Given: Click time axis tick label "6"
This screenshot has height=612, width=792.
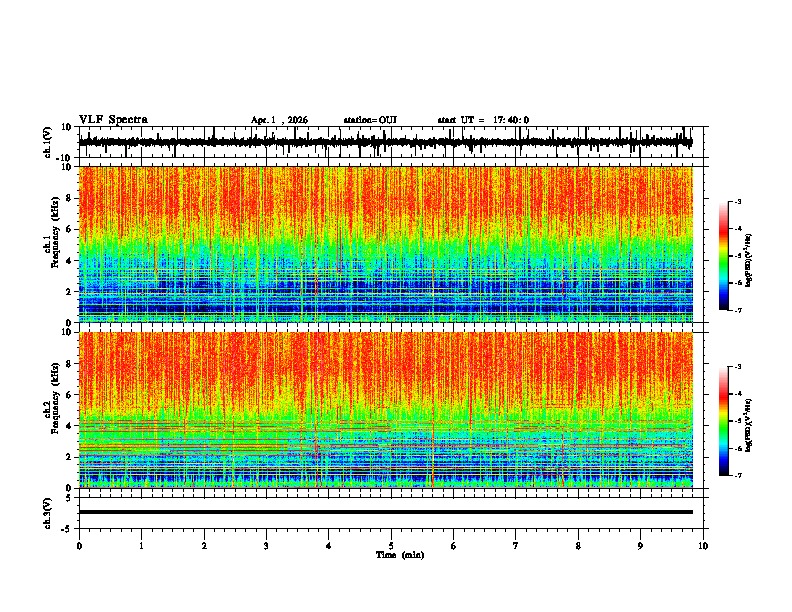Looking at the screenshot, I should [x=454, y=546].
